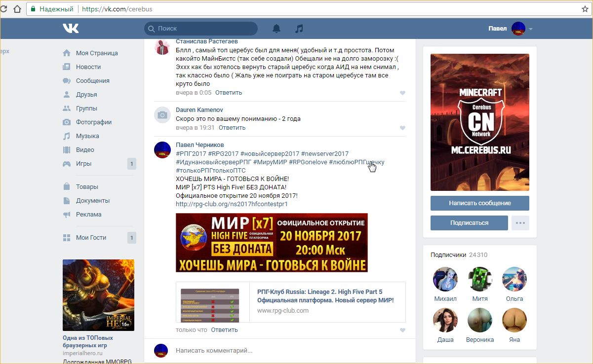Click Подписаться button
Image resolution: width=593 pixels, height=364 pixels.
click(x=469, y=223)
